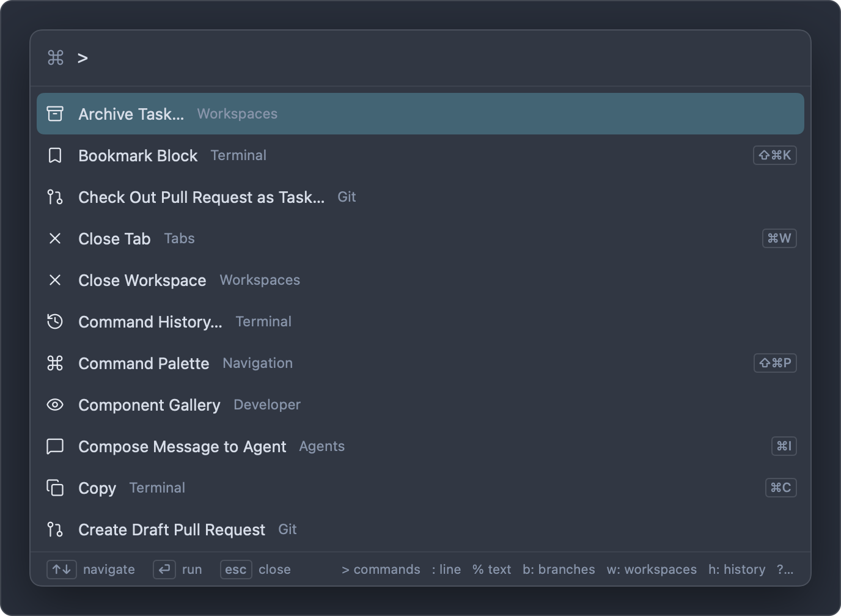Image resolution: width=841 pixels, height=616 pixels.
Task: Click the command-C shortcut badge
Action: [x=781, y=488]
